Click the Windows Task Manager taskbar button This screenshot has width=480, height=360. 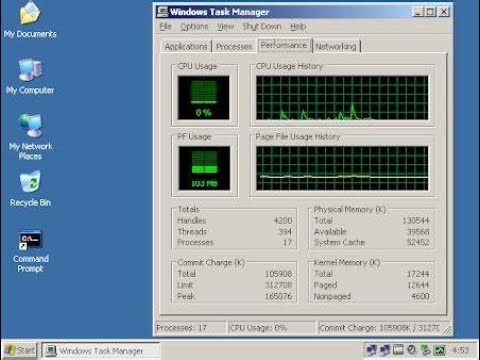point(101,351)
